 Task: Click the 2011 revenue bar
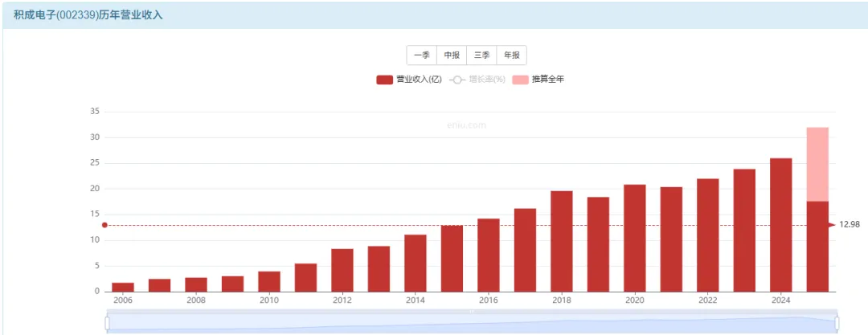(x=305, y=277)
